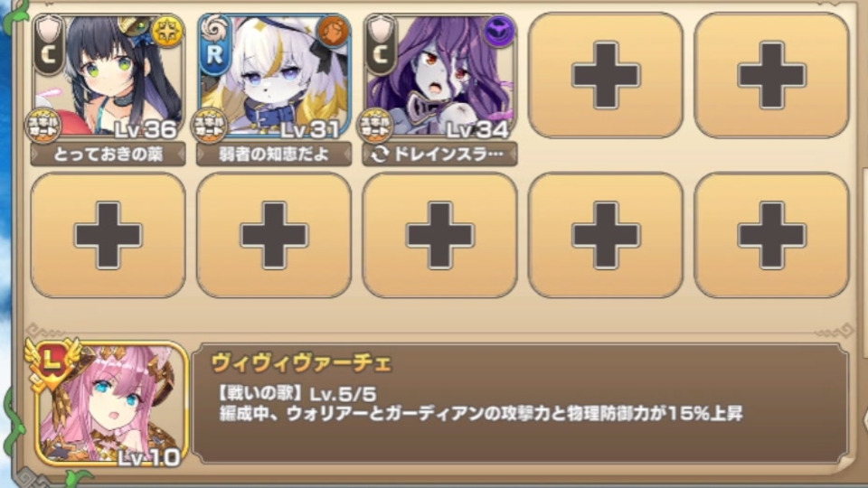The image size is (868, 488).
Task: Open the とっておきの薬 skill label
Action: pos(108,155)
